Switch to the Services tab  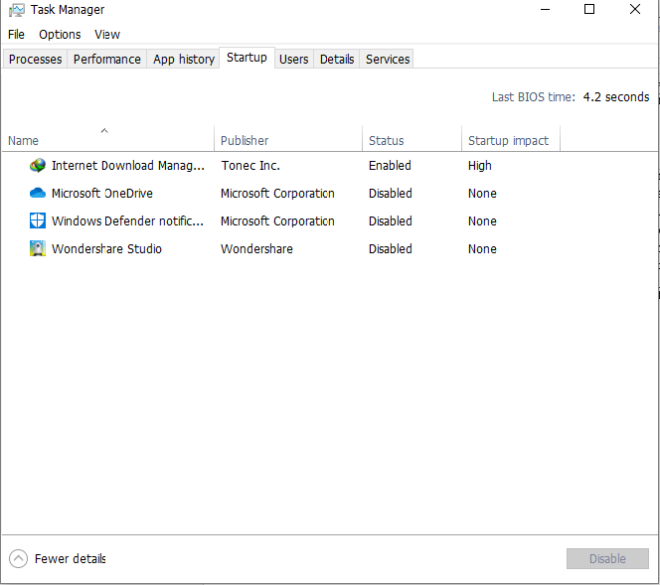click(x=388, y=59)
